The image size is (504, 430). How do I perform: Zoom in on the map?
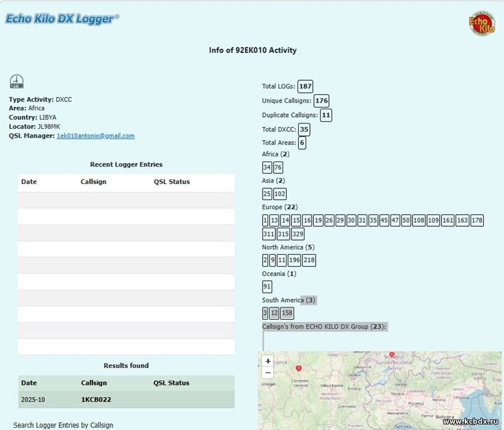268,361
